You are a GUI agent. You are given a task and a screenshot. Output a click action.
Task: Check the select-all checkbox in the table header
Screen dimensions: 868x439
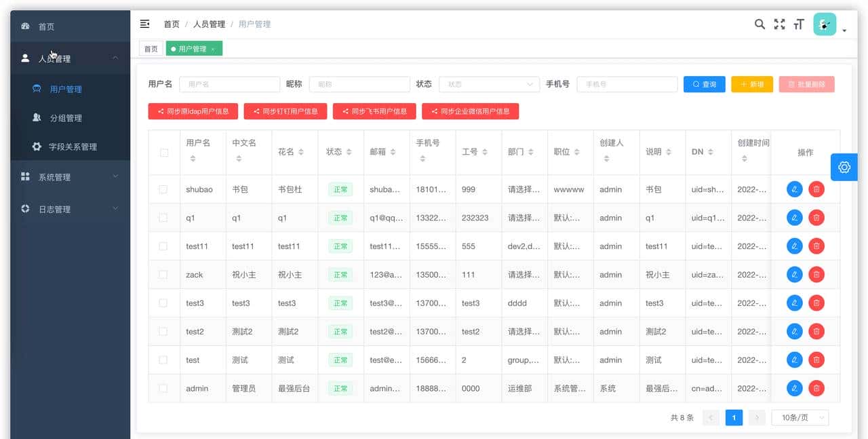pyautogui.click(x=163, y=152)
